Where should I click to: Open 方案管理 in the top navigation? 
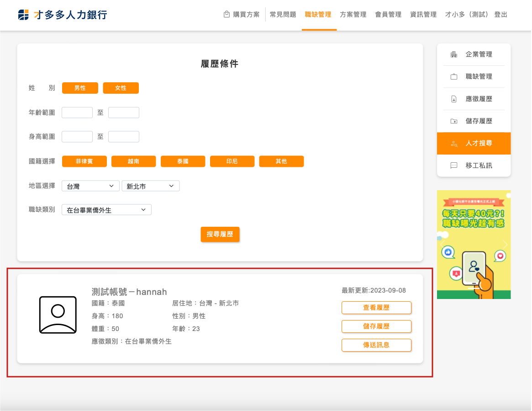[353, 15]
